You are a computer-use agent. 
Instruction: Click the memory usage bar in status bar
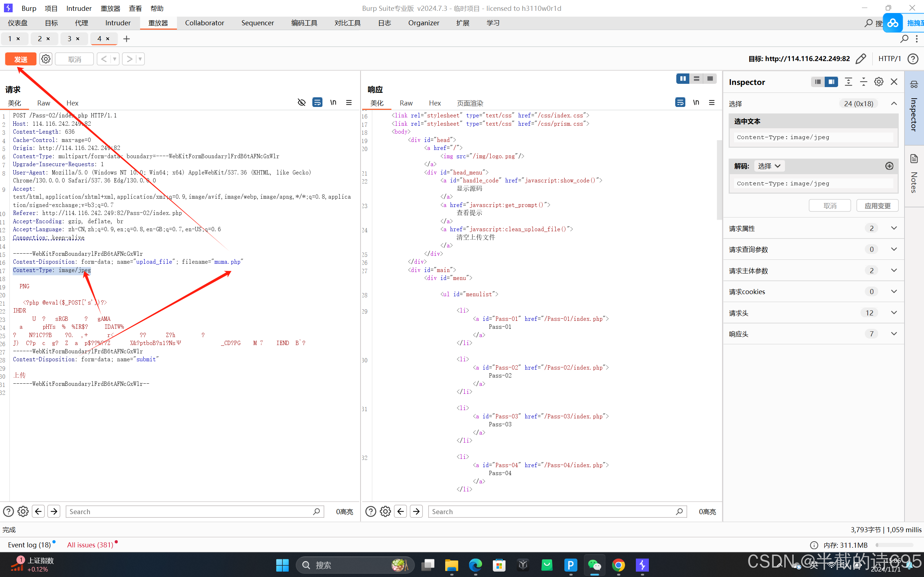click(894, 545)
